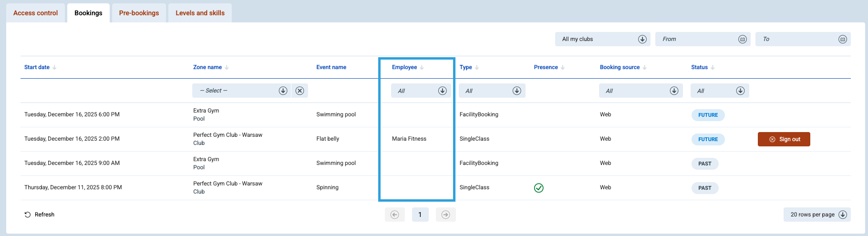The width and height of the screenshot is (868, 236).
Task: Click the previous page arrow icon
Action: [394, 215]
